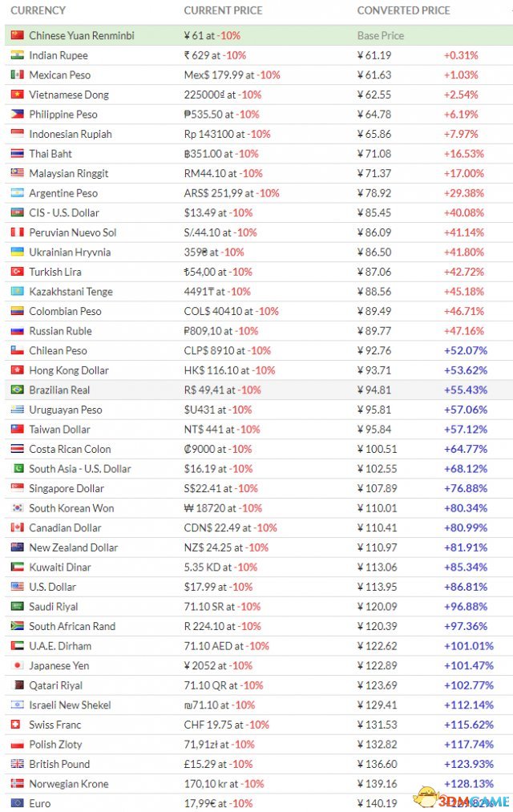Image resolution: width=513 pixels, height=812 pixels.
Task: Click the Base Price label
Action: point(381,36)
